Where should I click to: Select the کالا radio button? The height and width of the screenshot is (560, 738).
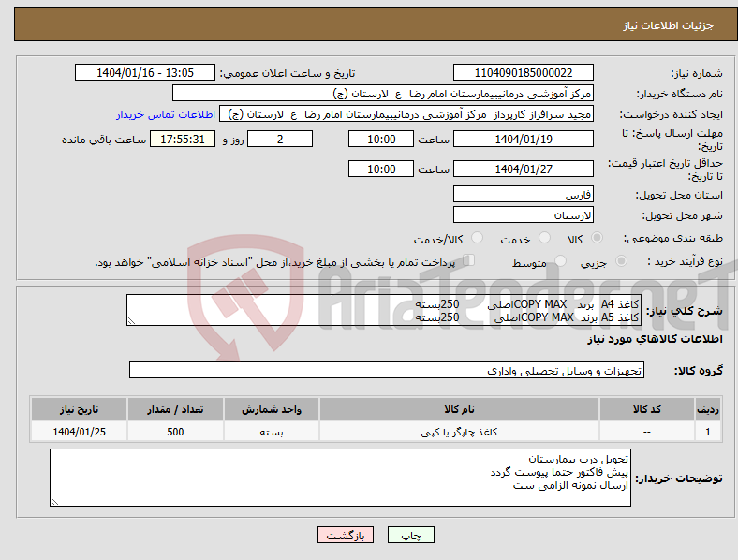pos(597,238)
